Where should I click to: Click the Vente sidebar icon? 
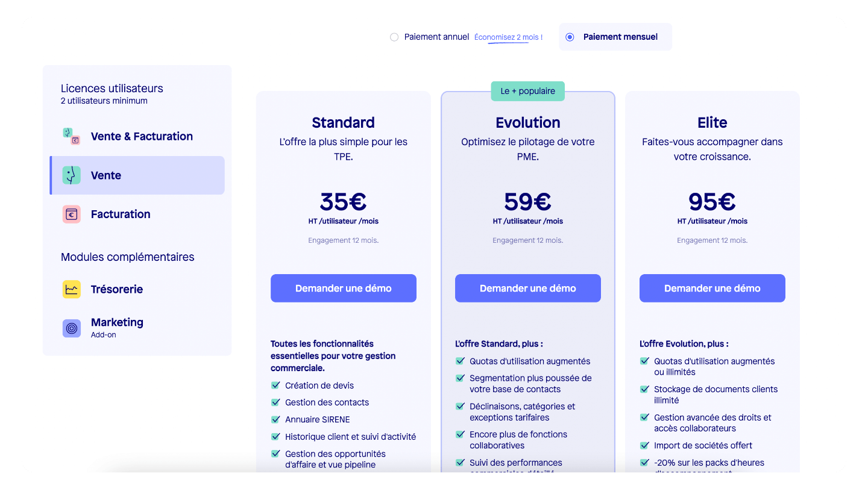(72, 175)
